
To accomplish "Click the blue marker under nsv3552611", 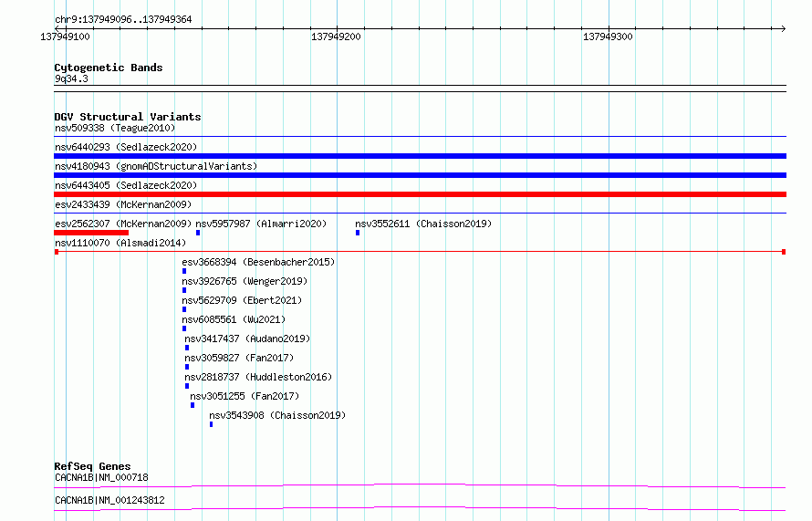I will coord(358,233).
